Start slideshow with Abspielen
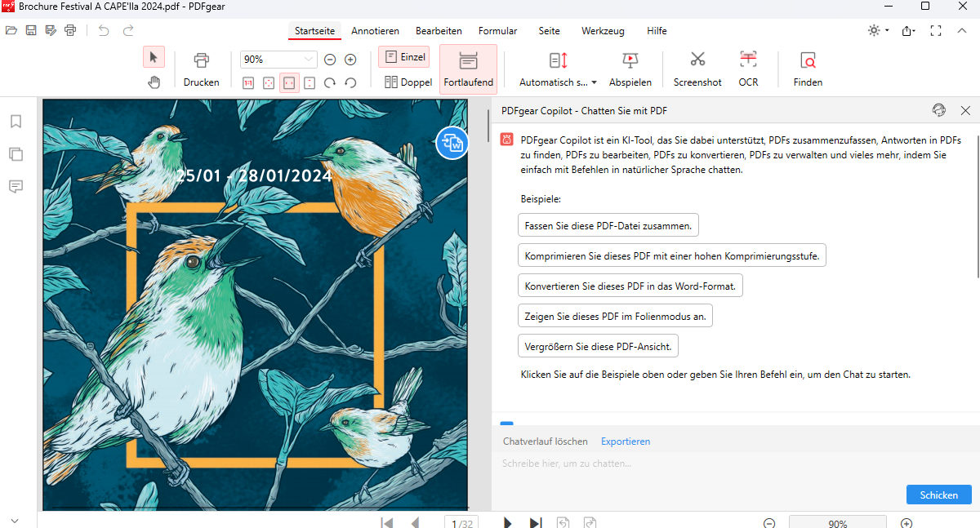The image size is (980, 528). pyautogui.click(x=630, y=69)
